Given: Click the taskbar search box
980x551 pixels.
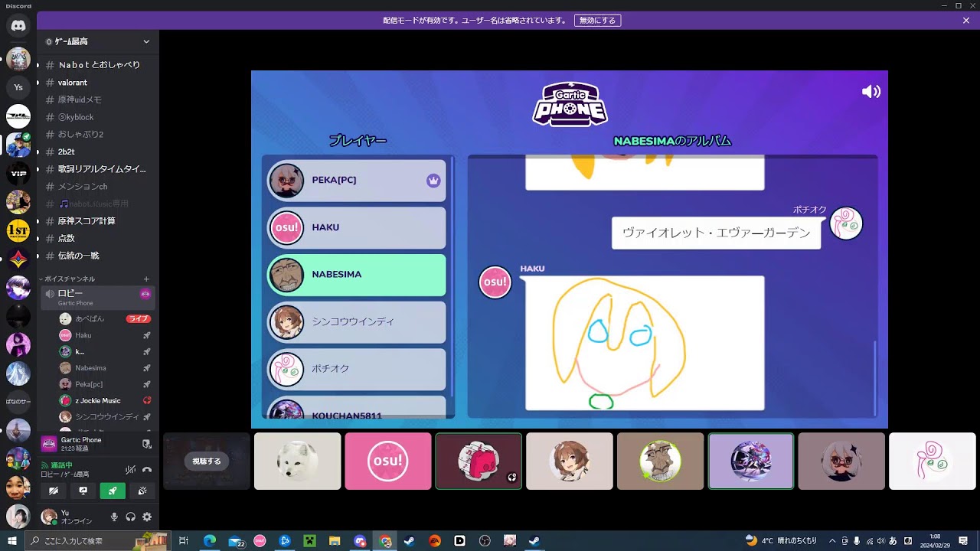Looking at the screenshot, I should (x=98, y=541).
